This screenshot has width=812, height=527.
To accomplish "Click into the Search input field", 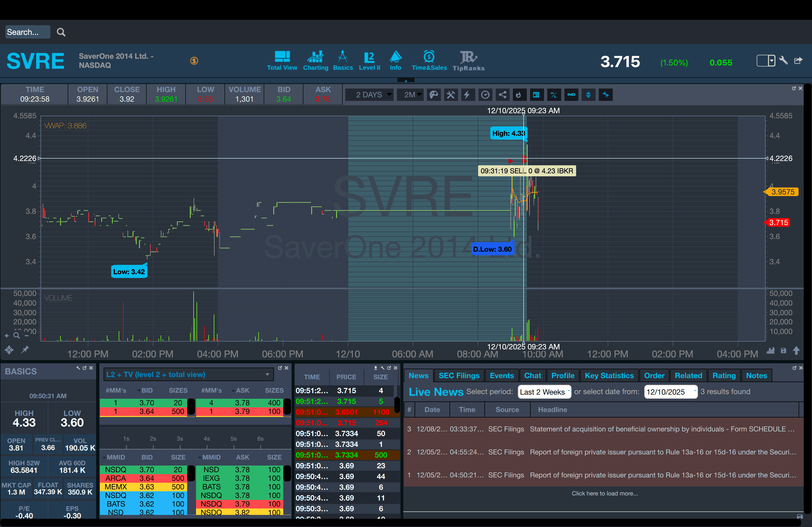I will [27, 32].
